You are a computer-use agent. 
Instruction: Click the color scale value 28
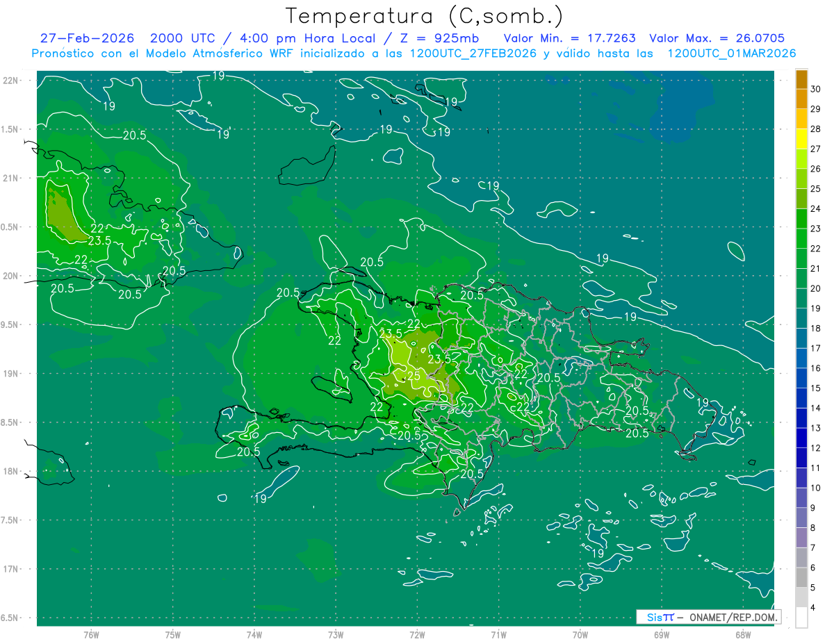[817, 129]
